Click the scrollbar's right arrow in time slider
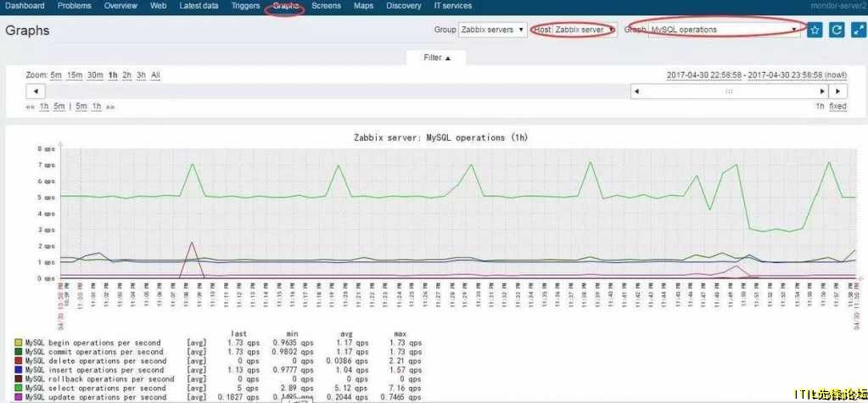 click(x=821, y=92)
